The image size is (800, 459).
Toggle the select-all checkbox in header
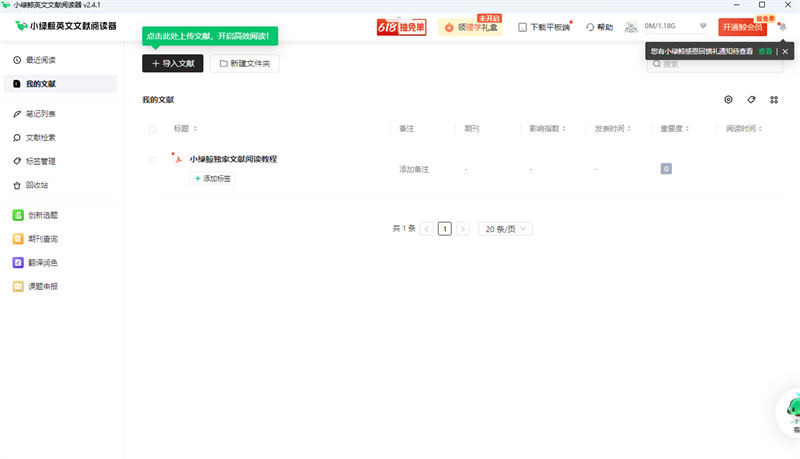(x=152, y=129)
